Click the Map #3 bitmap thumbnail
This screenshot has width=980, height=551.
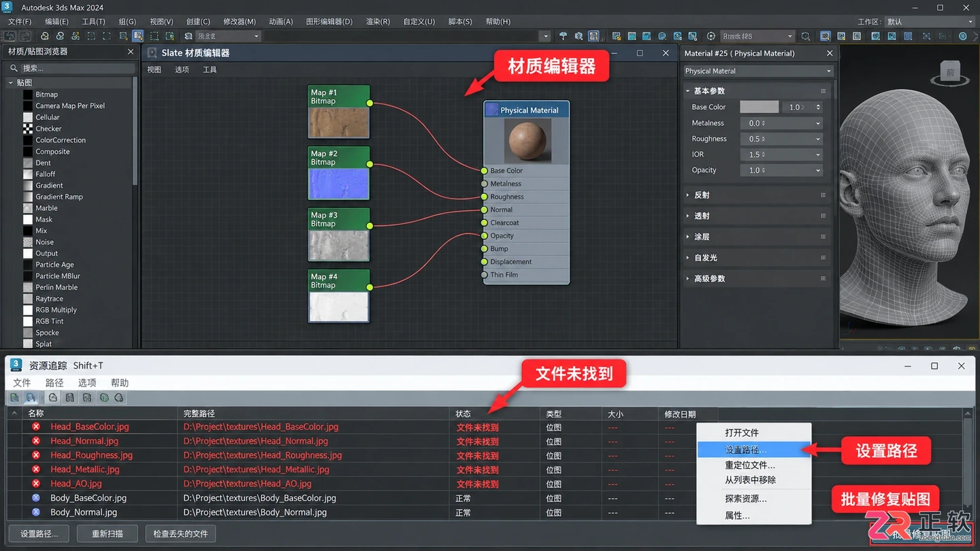pyautogui.click(x=339, y=245)
